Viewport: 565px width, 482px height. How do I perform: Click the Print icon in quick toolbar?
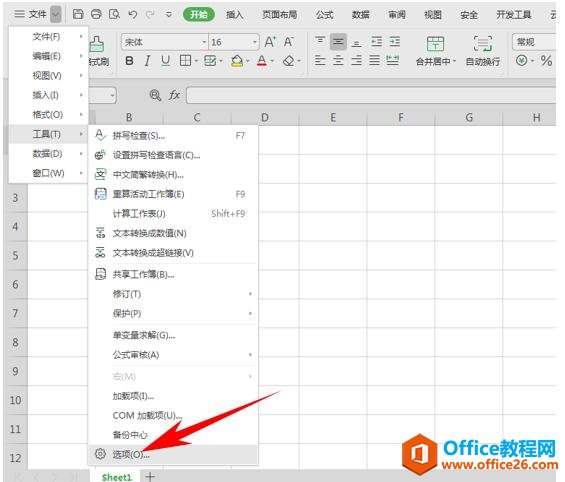coord(96,14)
